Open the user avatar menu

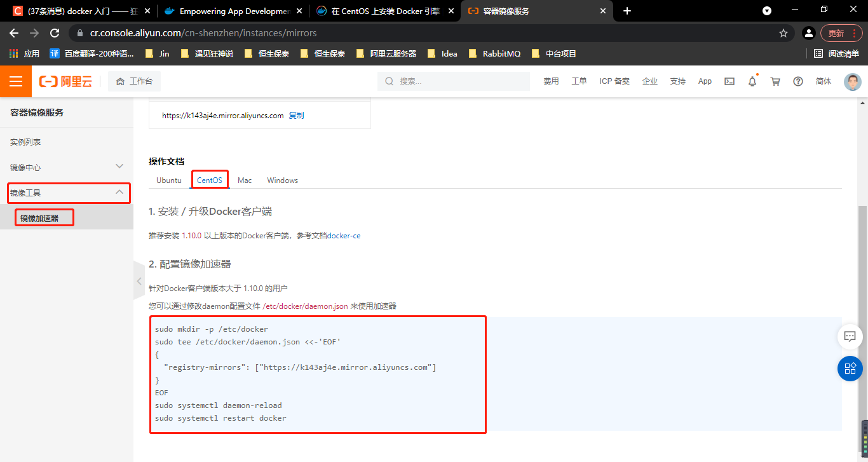852,81
